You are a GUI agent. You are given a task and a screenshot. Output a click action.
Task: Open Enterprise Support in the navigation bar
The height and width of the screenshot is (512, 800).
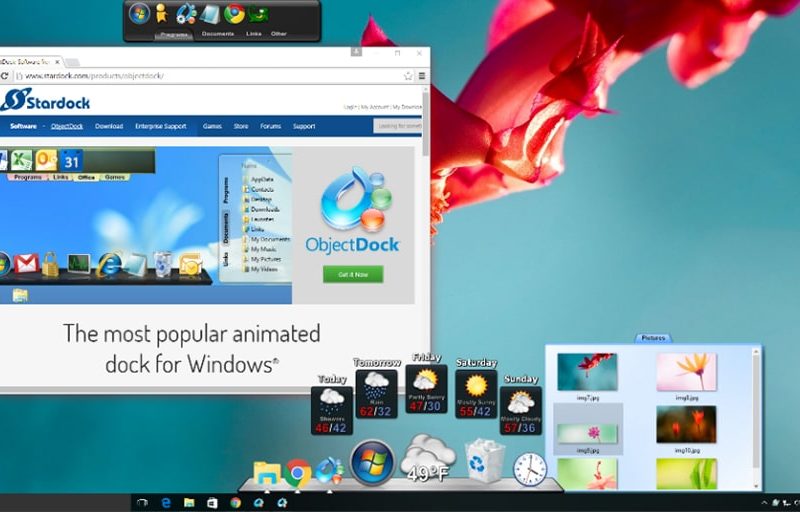click(161, 126)
